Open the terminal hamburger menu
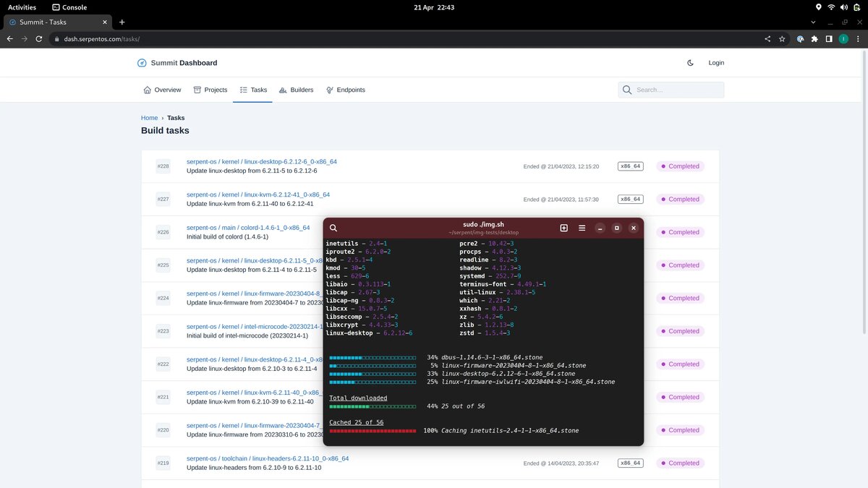Screen dimensions: 868x488 coord(582,228)
